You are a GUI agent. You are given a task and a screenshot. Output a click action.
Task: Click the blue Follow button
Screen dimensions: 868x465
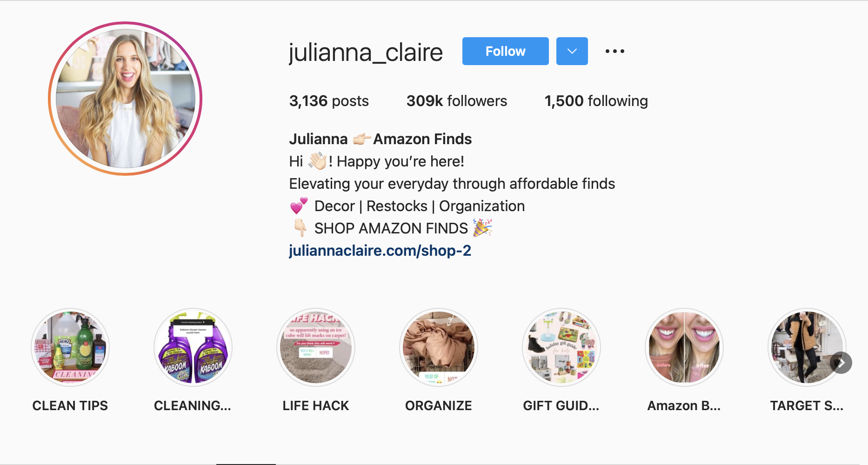[x=506, y=51]
